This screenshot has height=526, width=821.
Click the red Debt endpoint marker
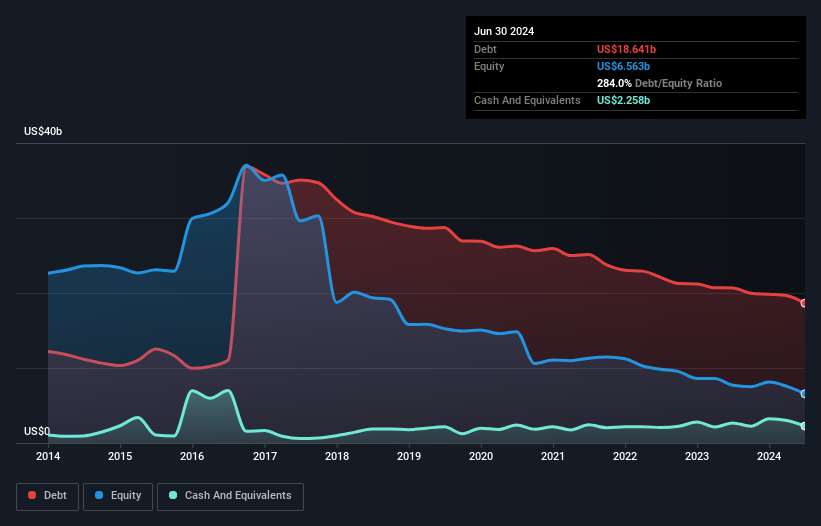point(804,304)
